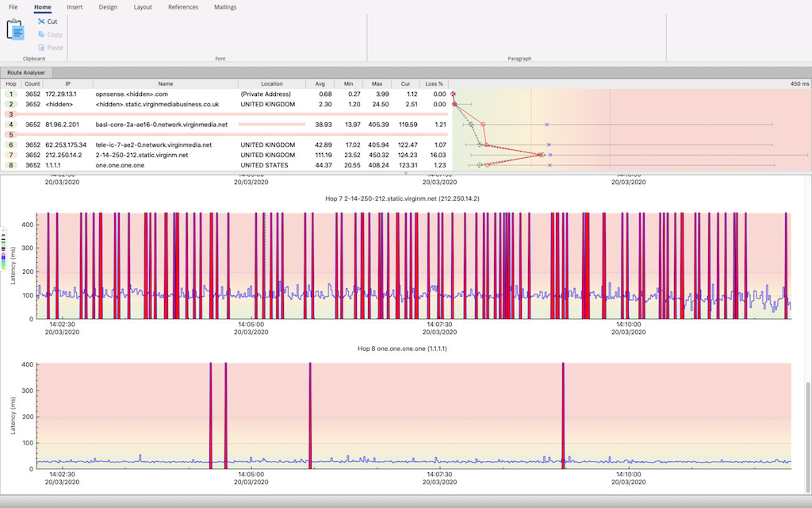This screenshot has width=812, height=508.
Task: Sort by the Avg column header
Action: click(x=320, y=83)
